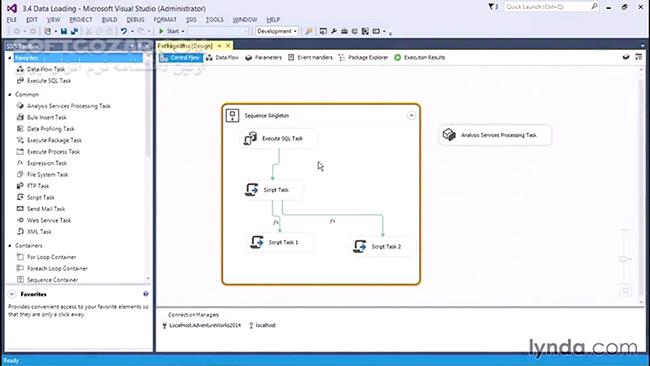This screenshot has width=650, height=366.
Task: Collapse the Common toolbox group
Action: pyautogui.click(x=10, y=95)
